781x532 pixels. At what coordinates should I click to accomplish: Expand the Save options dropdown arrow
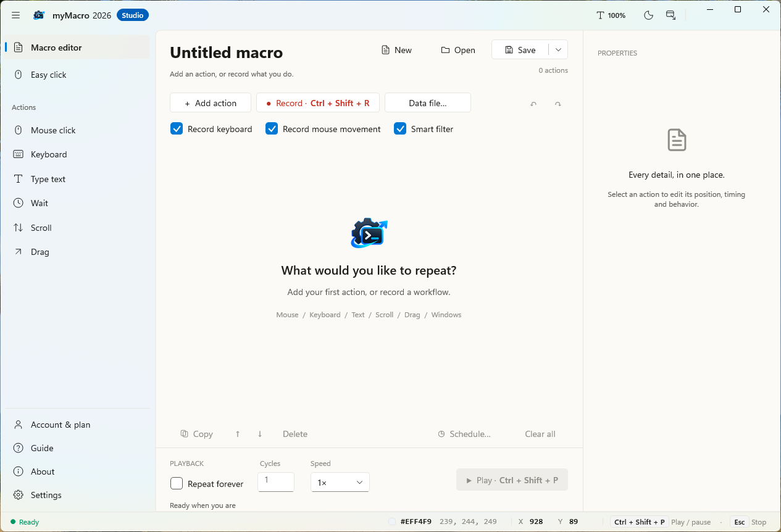(x=558, y=50)
